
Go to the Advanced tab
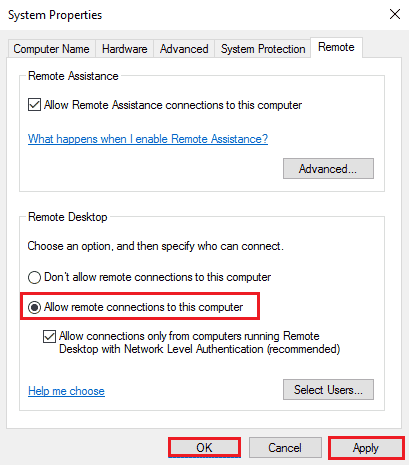tap(184, 49)
